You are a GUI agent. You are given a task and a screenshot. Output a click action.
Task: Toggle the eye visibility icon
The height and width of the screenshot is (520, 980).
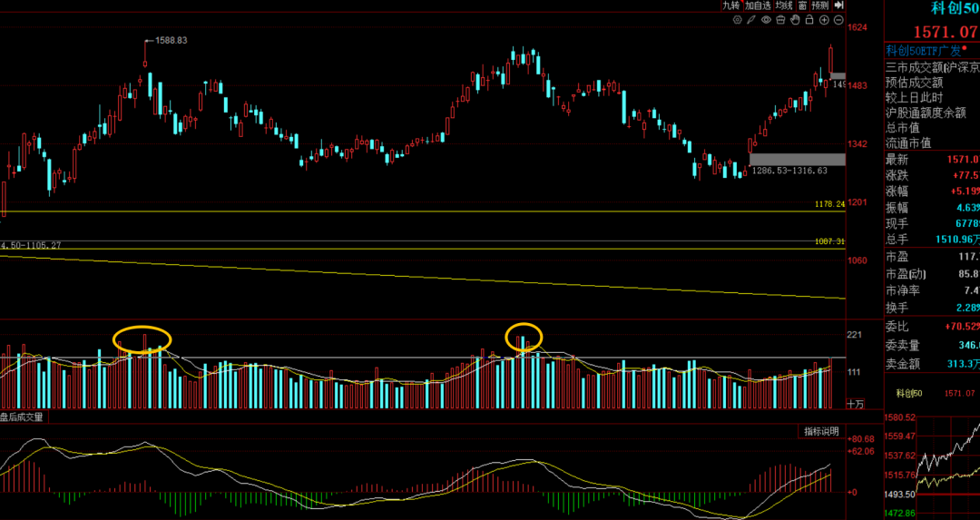766,20
